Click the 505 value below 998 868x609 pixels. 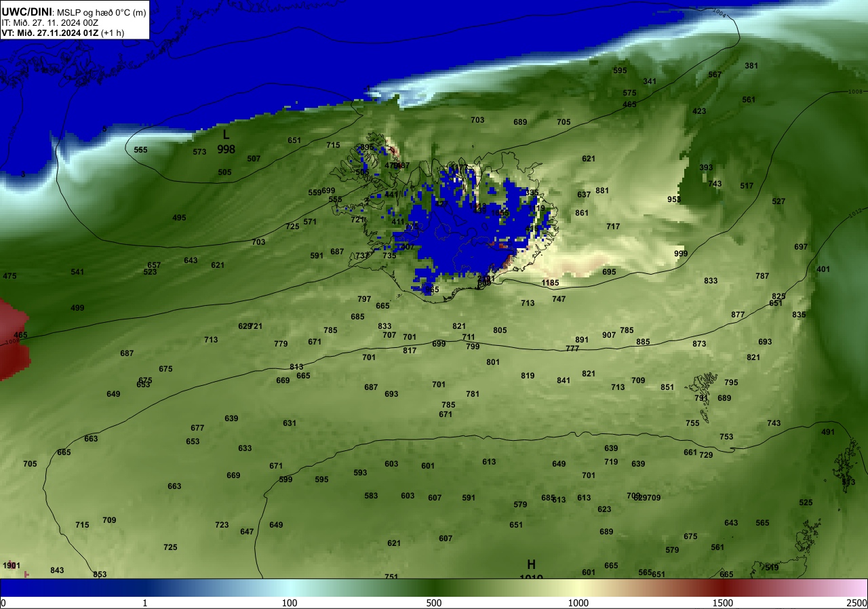click(224, 172)
